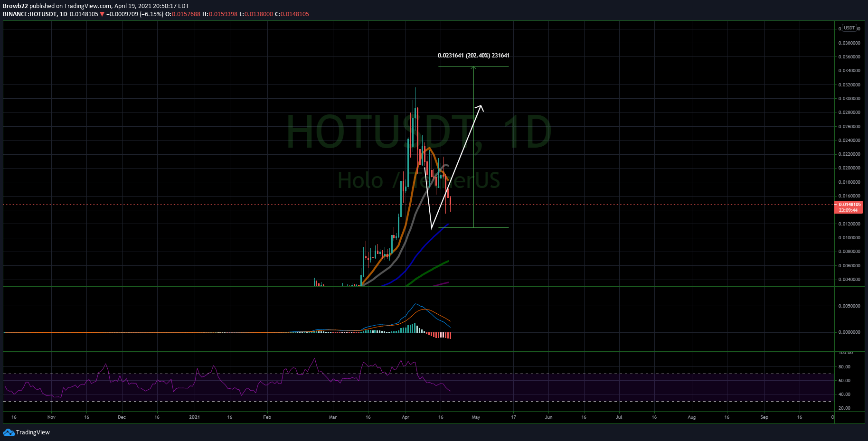Click the MACD 0.0050000 axis label
Image resolution: width=868 pixels, height=441 pixels.
tap(849, 306)
